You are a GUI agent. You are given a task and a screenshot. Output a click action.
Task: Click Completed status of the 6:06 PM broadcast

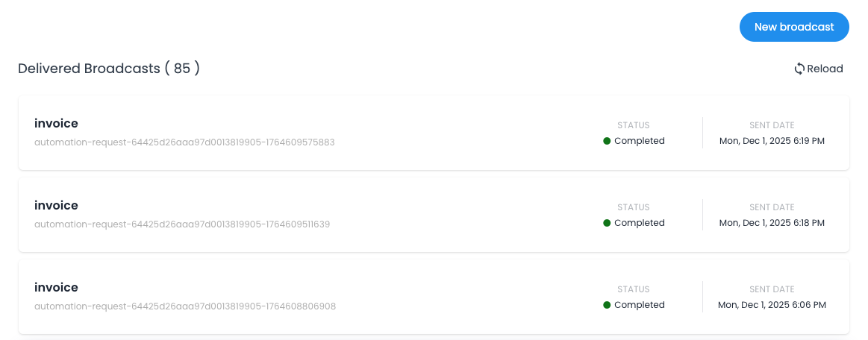point(639,305)
